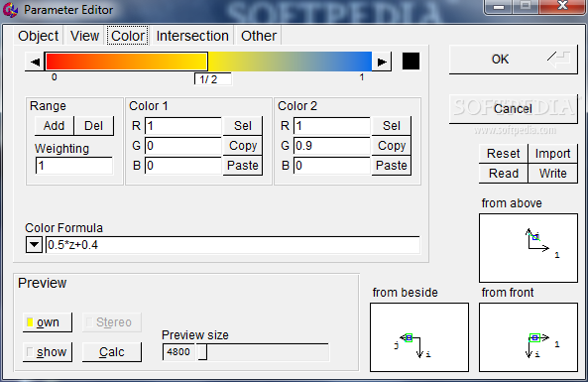Copy Color 2 values

pos(392,146)
